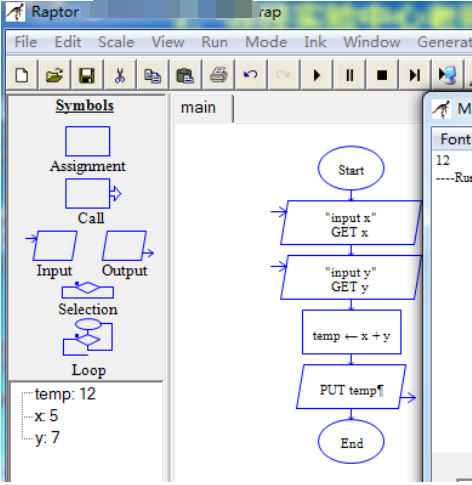472x485 pixels.
Task: Open the View menu
Action: click(x=168, y=42)
